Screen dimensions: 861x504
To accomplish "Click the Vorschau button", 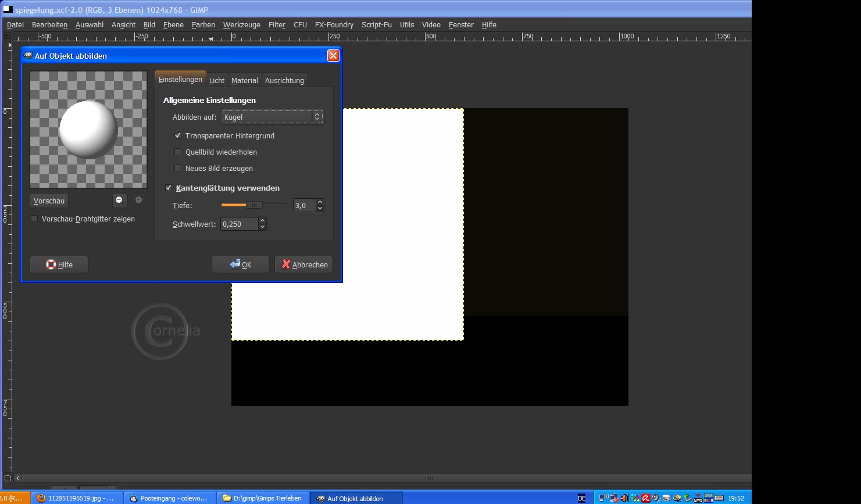I will [x=49, y=201].
